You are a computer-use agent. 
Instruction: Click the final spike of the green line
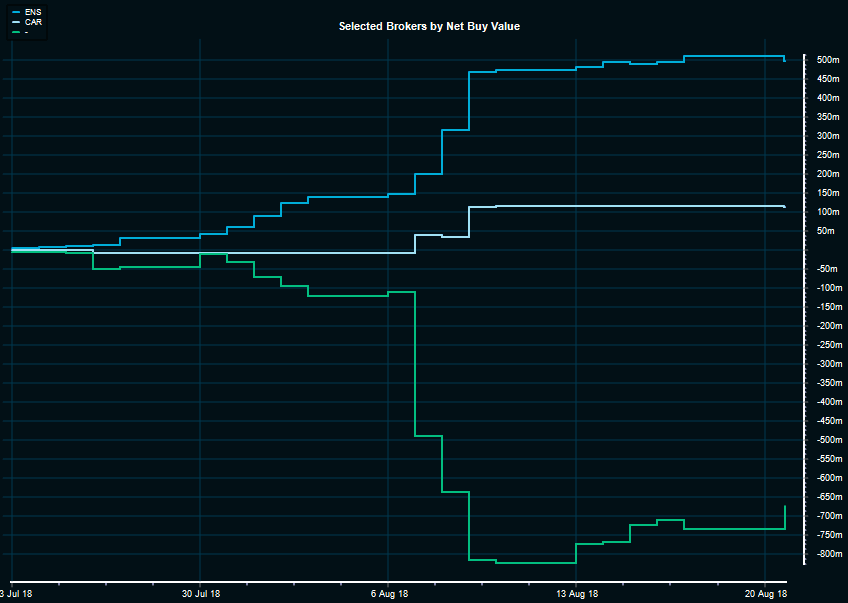785,507
